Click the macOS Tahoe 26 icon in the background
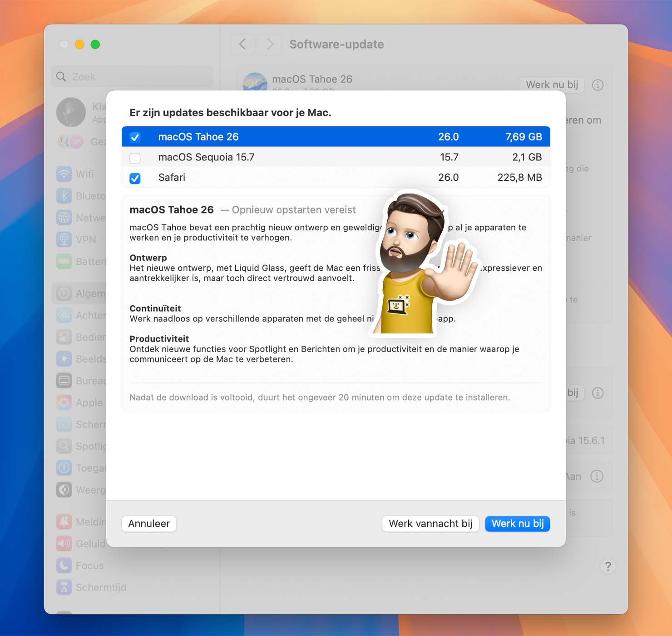672x636 pixels. click(255, 82)
